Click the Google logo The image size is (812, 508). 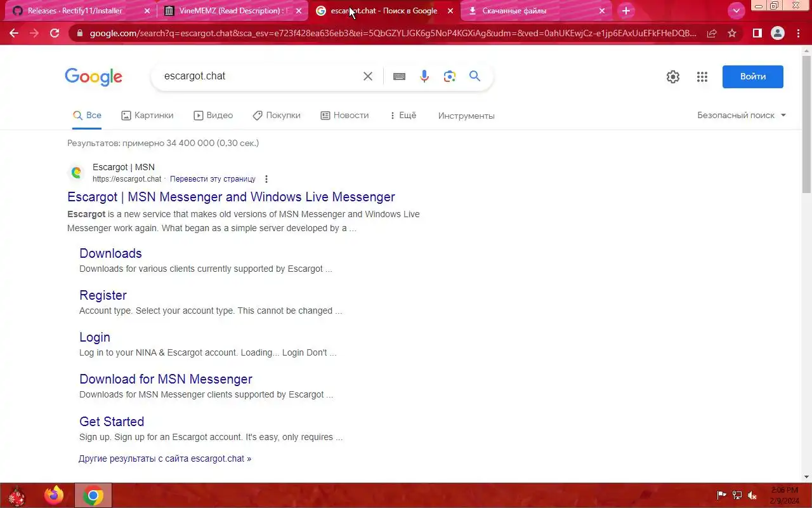(x=93, y=77)
